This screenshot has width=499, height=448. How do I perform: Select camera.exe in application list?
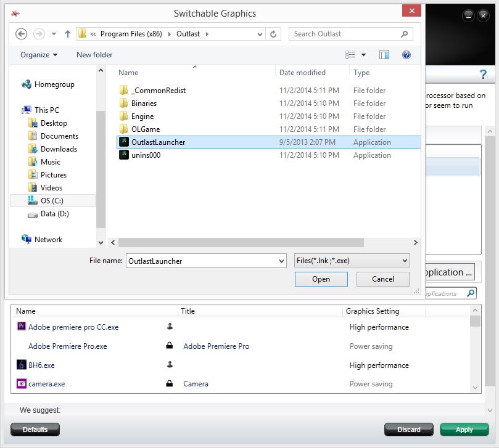[x=46, y=384]
